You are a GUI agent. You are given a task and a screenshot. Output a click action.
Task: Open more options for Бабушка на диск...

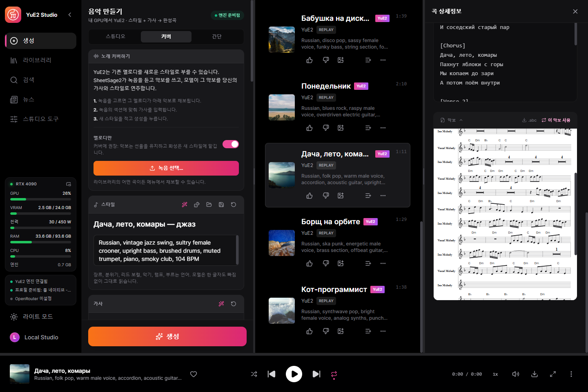pos(383,60)
